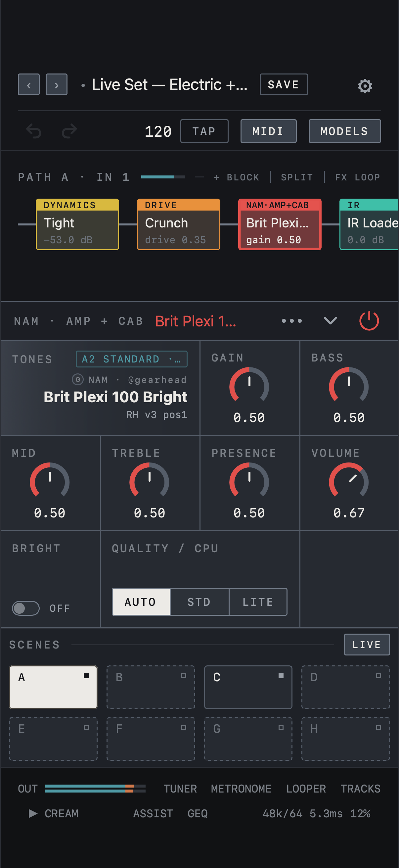Go to next preset with right arrow
Viewport: 399px width, 868px height.
coord(56,84)
